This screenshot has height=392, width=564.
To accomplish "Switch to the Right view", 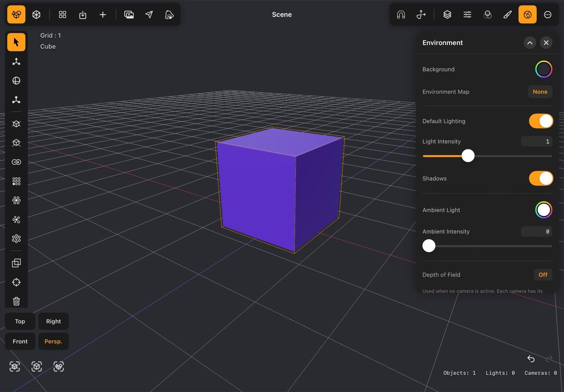I will pyautogui.click(x=54, y=321).
